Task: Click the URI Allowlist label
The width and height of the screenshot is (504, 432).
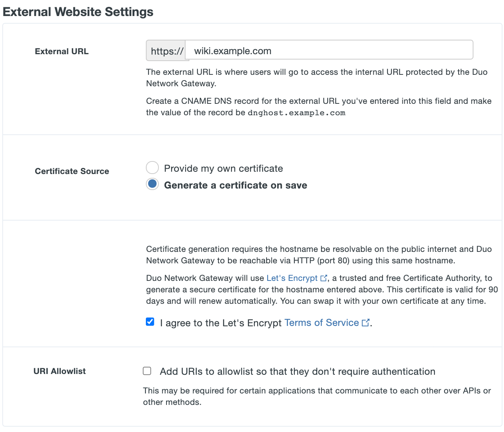Action: click(x=59, y=371)
